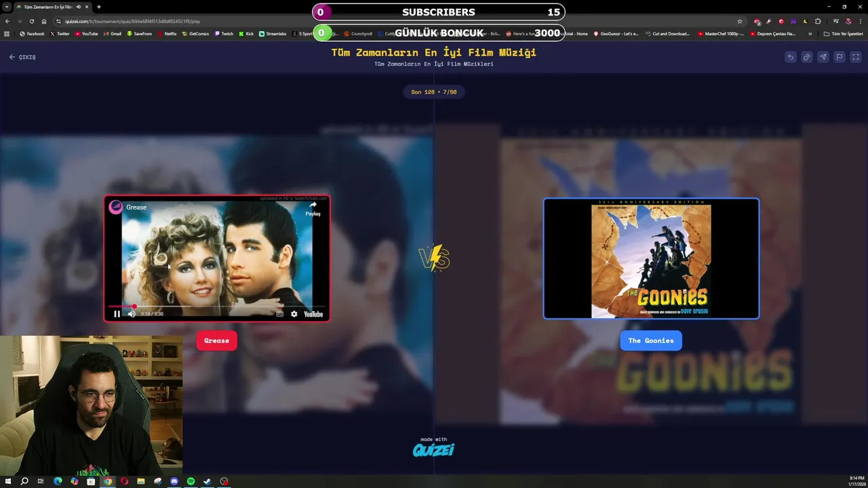Open Steam from the taskbar
The width and height of the screenshot is (868, 488).
pyautogui.click(x=208, y=481)
